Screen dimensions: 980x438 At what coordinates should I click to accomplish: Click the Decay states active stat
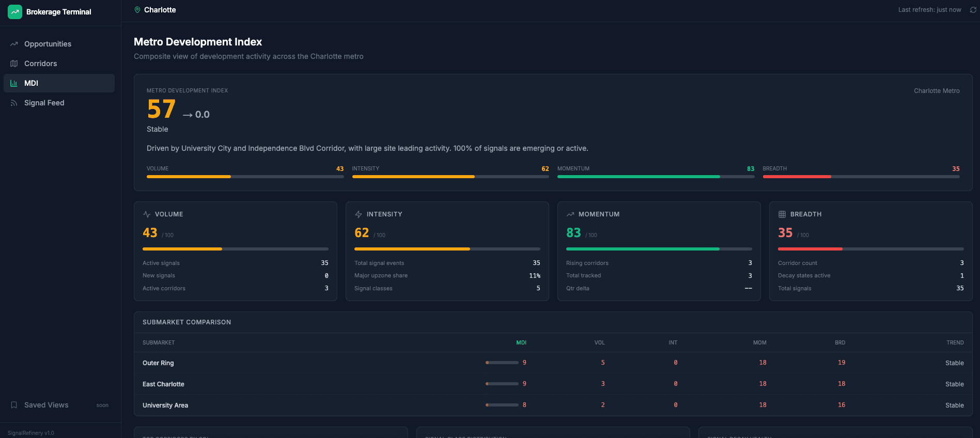coord(871,276)
